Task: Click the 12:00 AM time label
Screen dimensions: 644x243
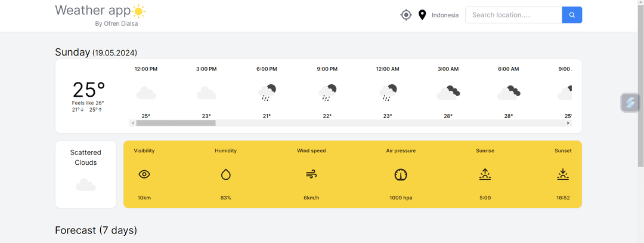Action: pyautogui.click(x=388, y=69)
